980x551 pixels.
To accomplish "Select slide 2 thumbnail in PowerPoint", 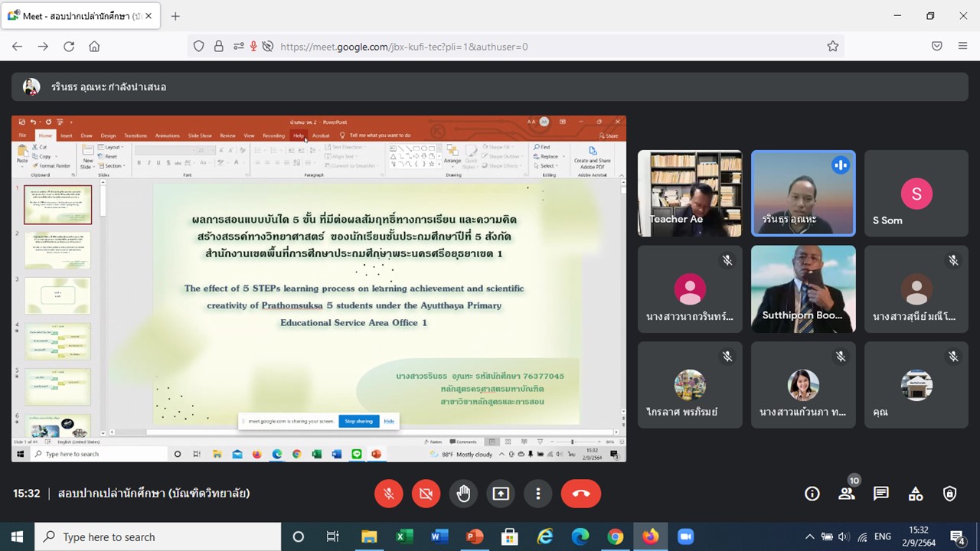I will 57,250.
